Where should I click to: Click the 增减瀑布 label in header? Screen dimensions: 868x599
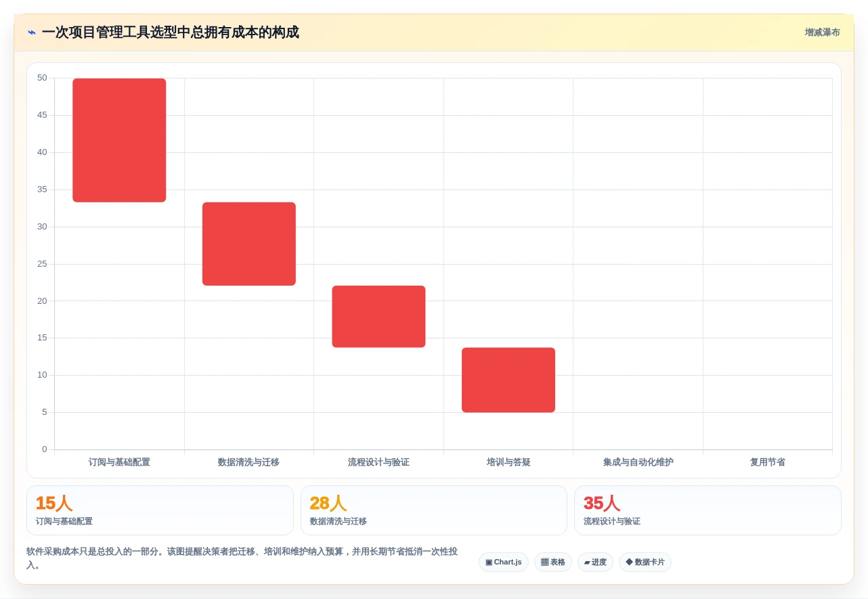(x=822, y=32)
